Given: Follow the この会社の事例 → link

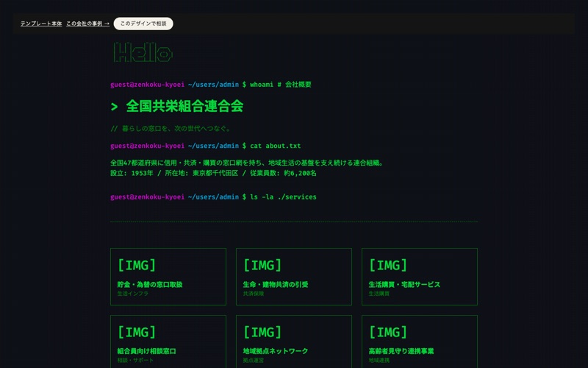Looking at the screenshot, I should pos(87,24).
